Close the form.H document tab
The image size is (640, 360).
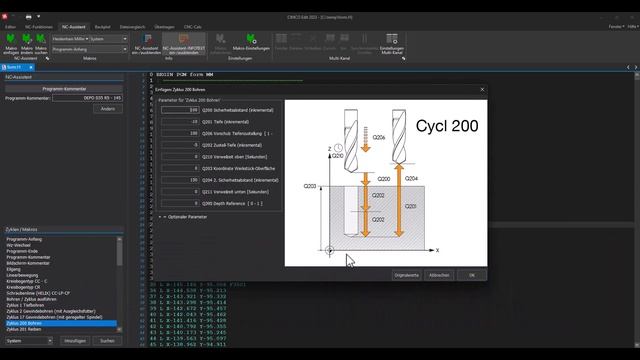(31, 67)
